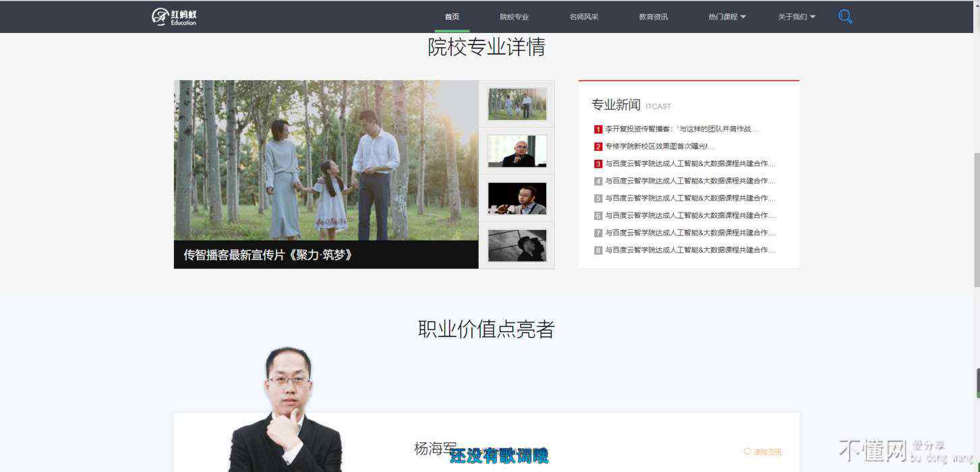
Task: Click the gray number 6 badge
Action: (598, 216)
